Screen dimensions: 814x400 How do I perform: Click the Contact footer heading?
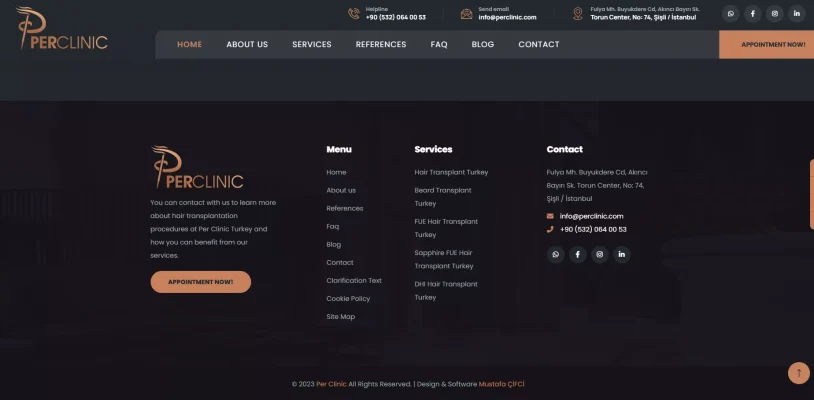pyautogui.click(x=564, y=149)
